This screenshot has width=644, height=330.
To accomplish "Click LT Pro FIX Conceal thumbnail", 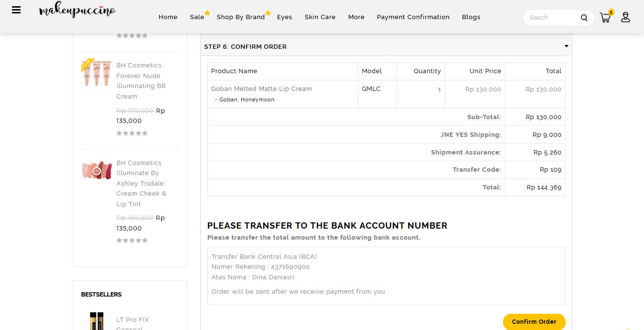I will 96,321.
